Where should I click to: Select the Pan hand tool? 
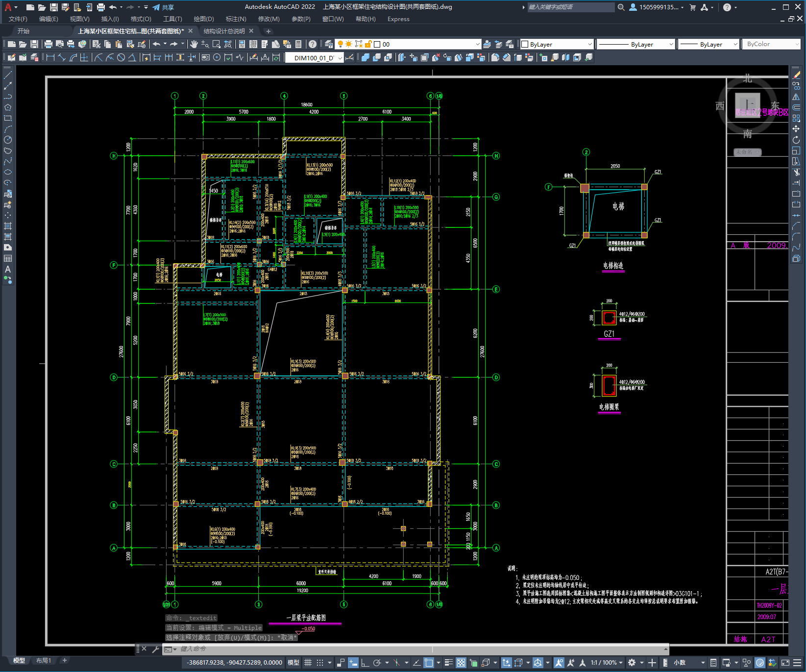194,44
